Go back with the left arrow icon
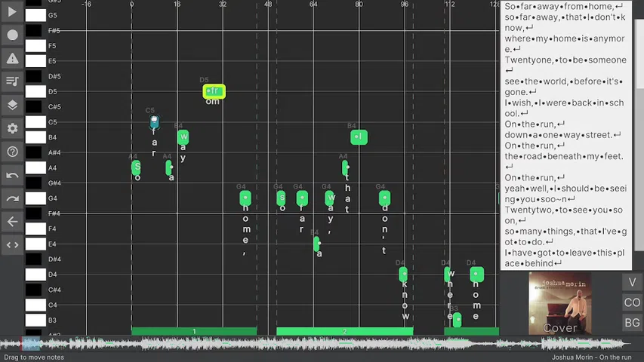This screenshot has width=644, height=362. coord(12,222)
